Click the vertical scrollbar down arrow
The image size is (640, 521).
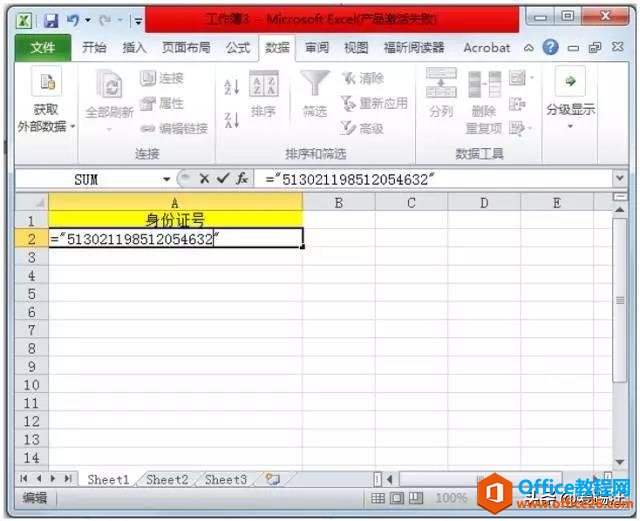pos(620,462)
